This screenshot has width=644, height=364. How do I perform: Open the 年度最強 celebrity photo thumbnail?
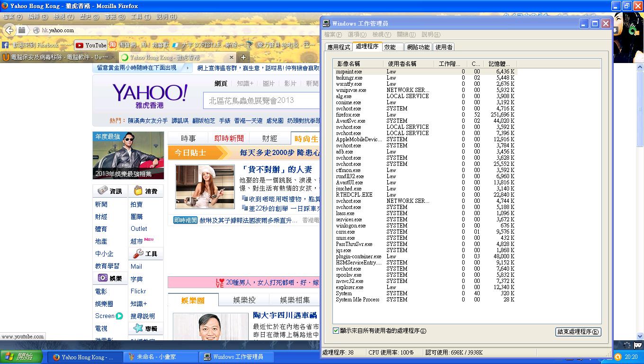128,155
